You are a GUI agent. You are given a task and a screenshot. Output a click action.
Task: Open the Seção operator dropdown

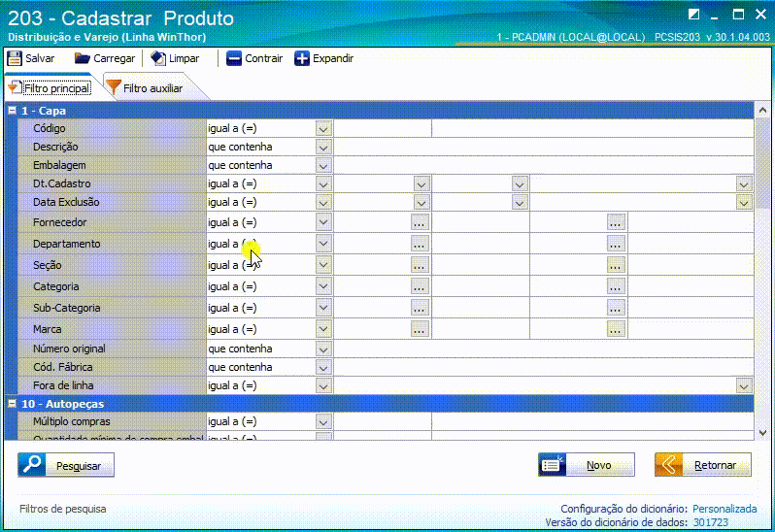323,265
